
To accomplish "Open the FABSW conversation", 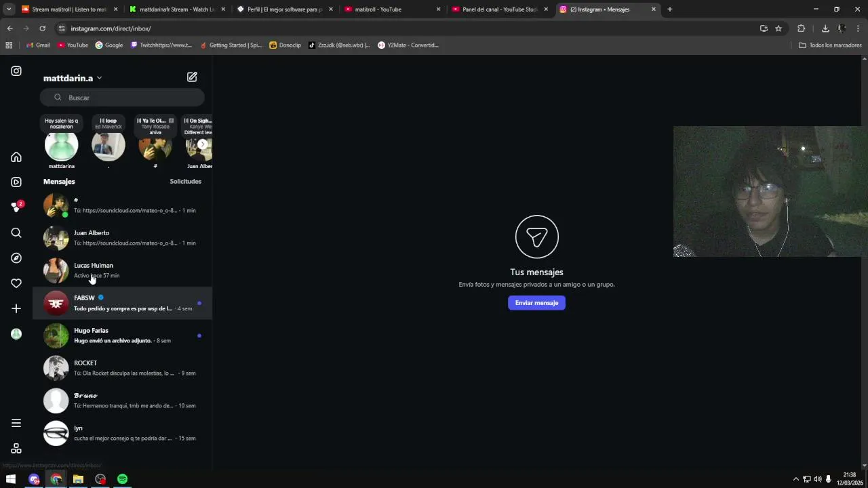I will (x=122, y=303).
